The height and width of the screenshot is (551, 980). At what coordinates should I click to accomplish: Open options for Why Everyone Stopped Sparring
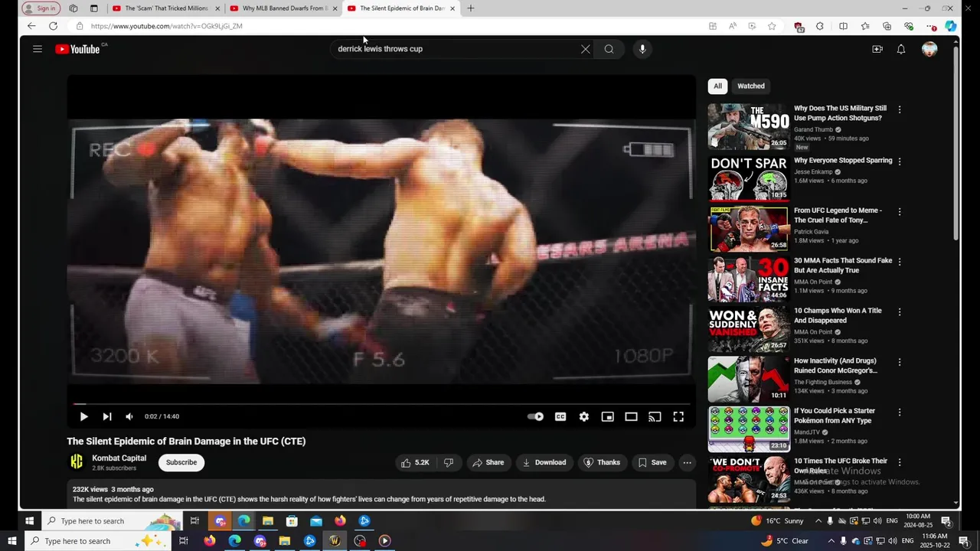point(900,161)
